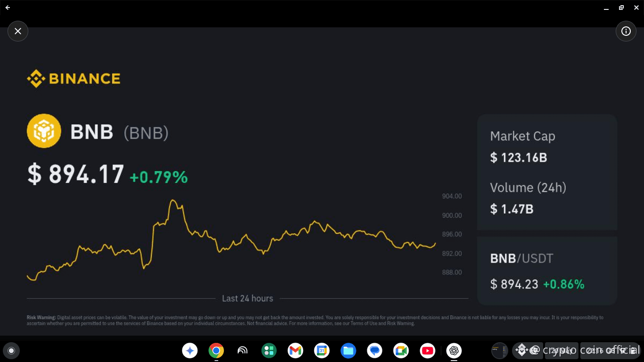Open the cast-style wave icon app on shelf
The width and height of the screenshot is (644, 362).
tap(243, 351)
